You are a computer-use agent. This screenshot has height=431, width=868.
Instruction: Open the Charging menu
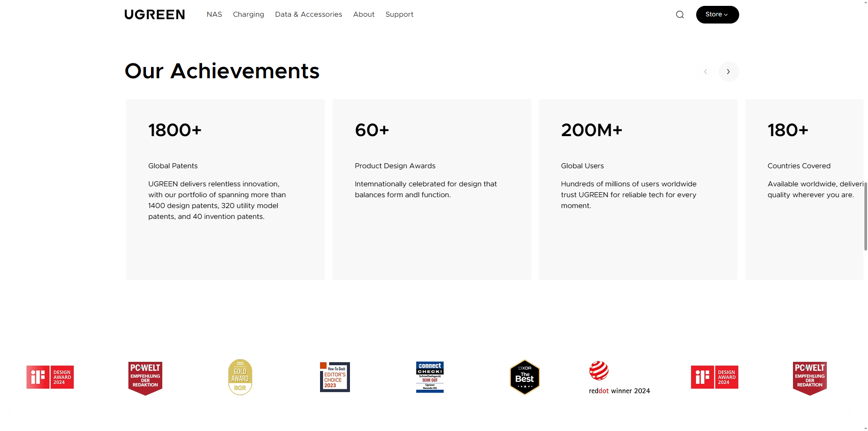pos(248,14)
